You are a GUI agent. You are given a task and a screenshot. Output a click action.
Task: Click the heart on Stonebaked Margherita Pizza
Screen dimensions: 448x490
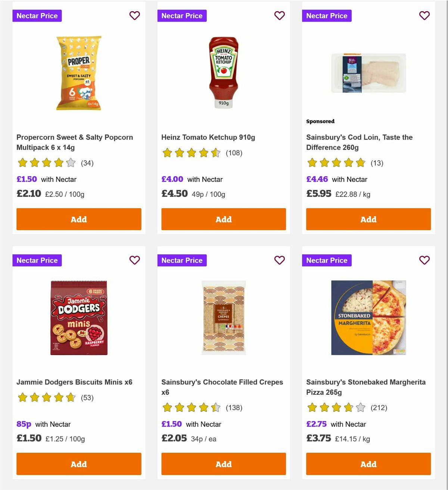point(424,260)
